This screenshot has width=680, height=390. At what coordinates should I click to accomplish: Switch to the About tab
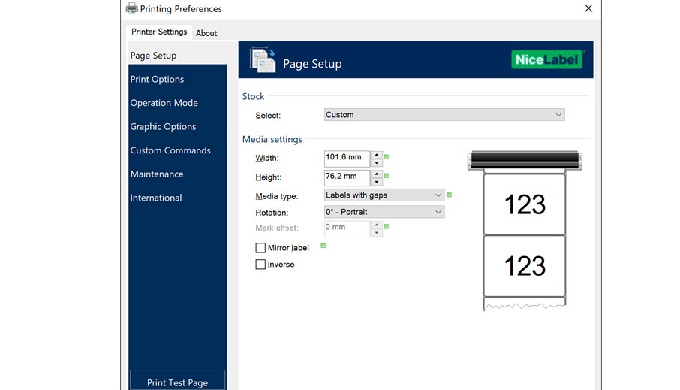point(206,33)
